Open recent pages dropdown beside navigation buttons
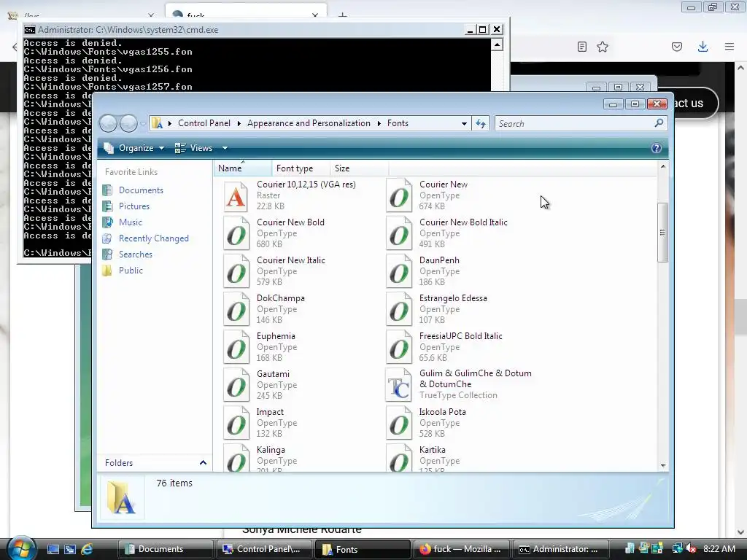The image size is (747, 560). point(143,124)
